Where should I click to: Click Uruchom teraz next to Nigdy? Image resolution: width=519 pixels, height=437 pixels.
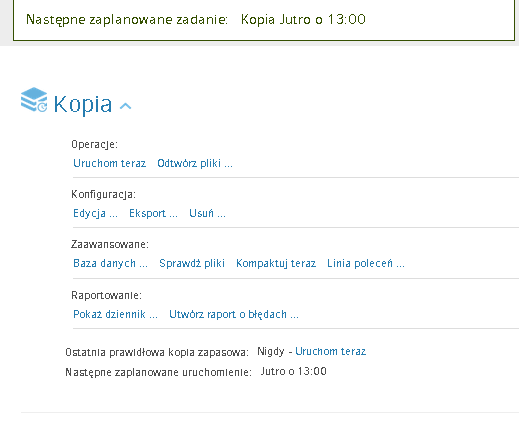coord(331,351)
